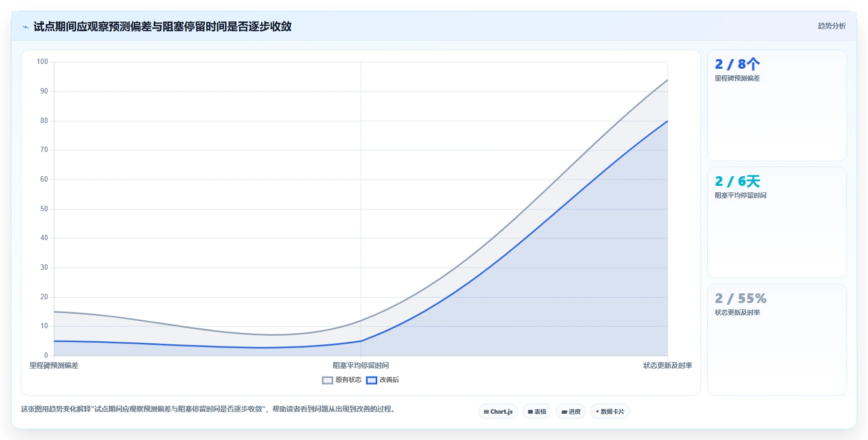The width and height of the screenshot is (868, 440).
Task: Click the 里程碑预测偏差 x-axis label
Action: pos(54,365)
